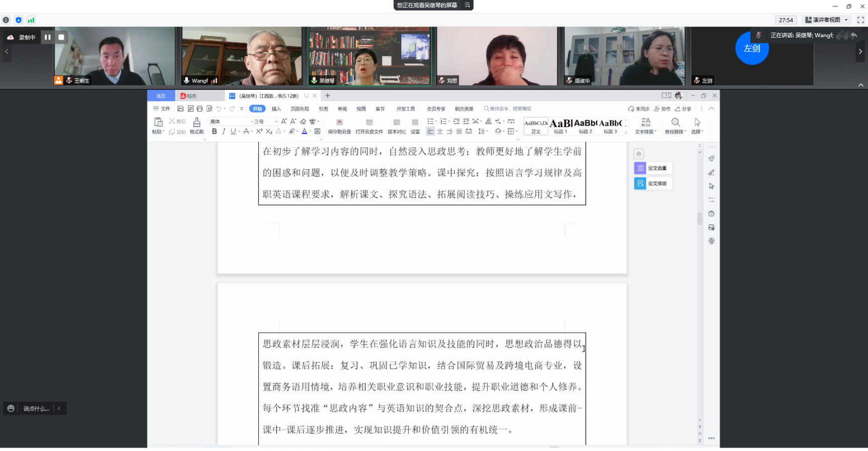The image size is (868, 451).
Task: Click 保存到云盘 save to cloud button
Action: 339,126
